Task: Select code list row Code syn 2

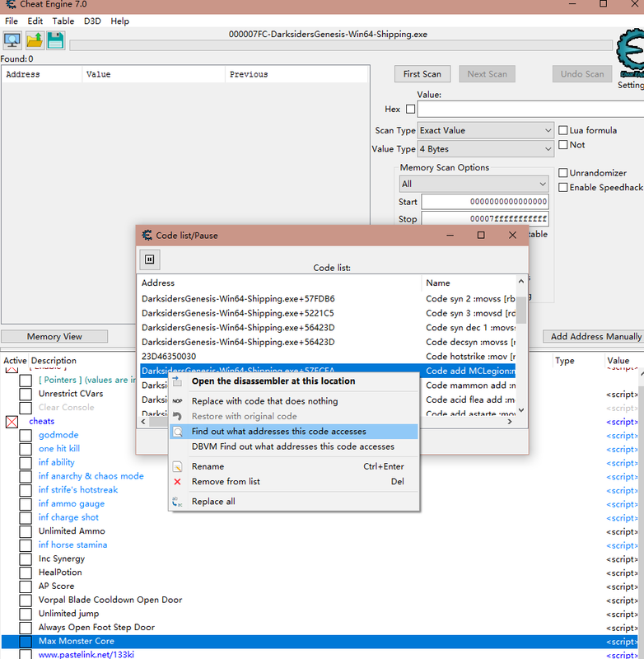Action: [x=328, y=299]
